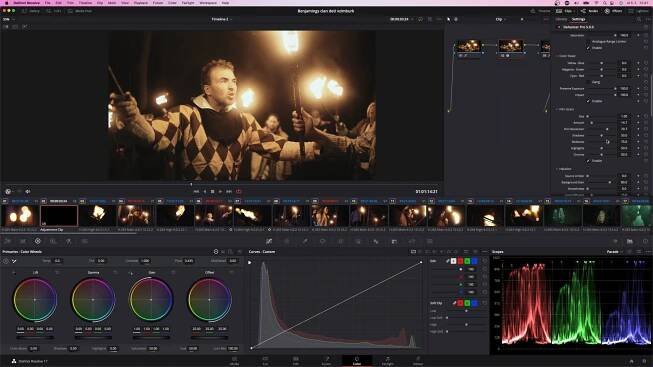Open the File menu

point(47,2)
